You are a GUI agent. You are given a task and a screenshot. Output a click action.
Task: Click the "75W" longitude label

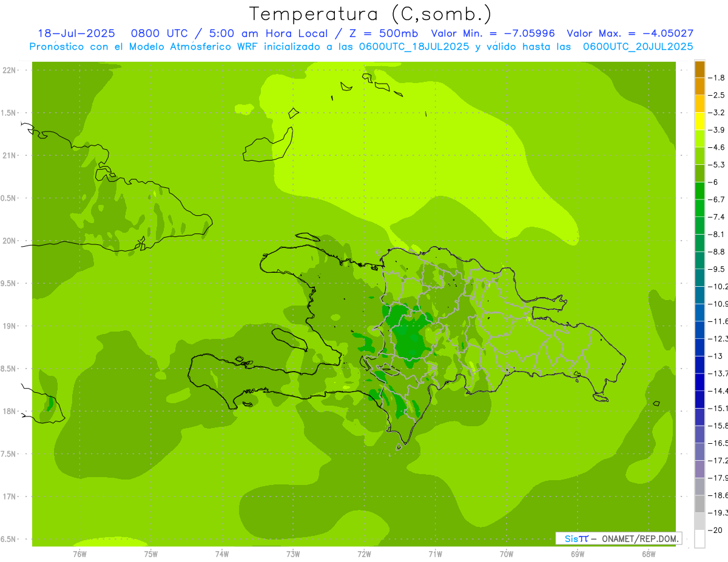(x=151, y=554)
